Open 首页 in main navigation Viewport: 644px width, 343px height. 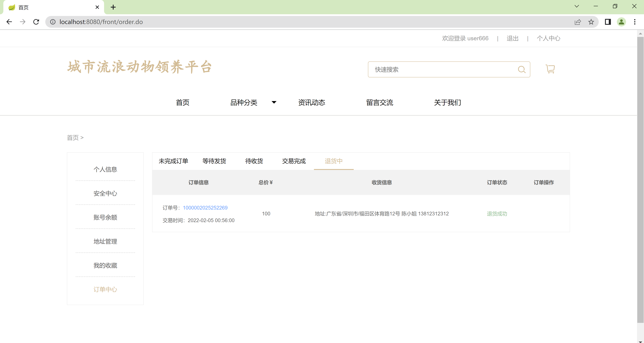pos(182,102)
